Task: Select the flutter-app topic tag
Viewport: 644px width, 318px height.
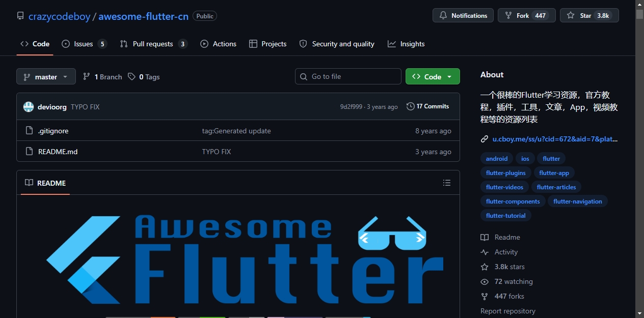Action: coord(554,173)
